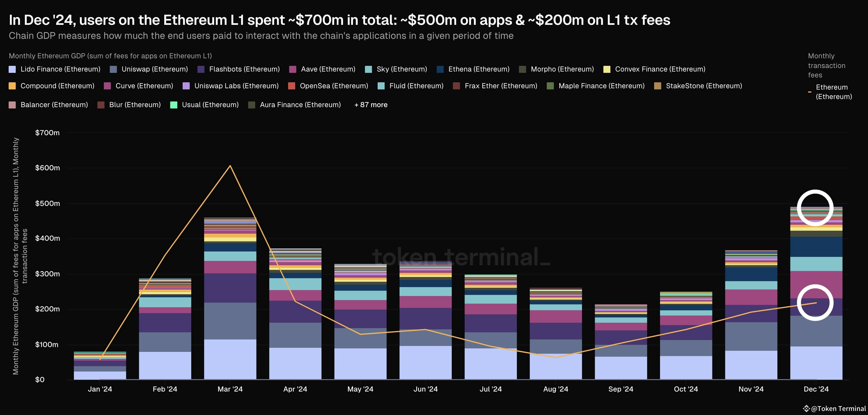Toggle the Aave (Ethereum) series in the legend

point(328,69)
